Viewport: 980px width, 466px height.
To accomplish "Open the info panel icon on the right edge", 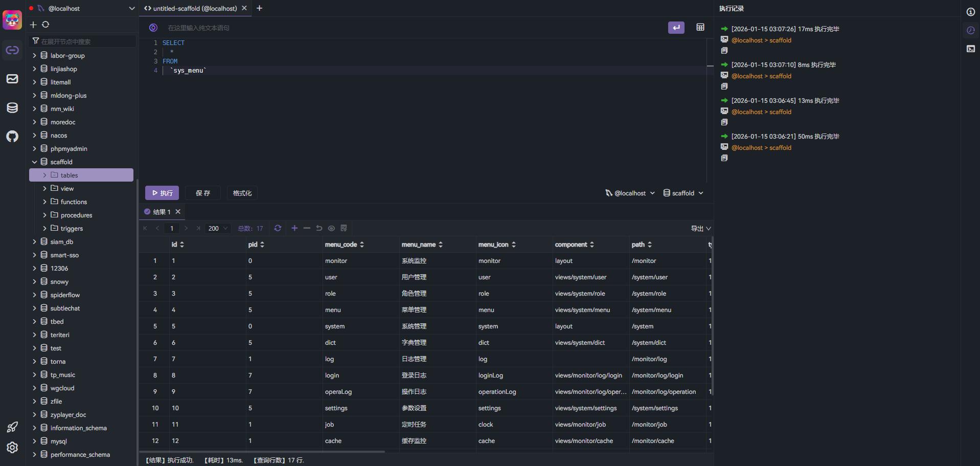I will coord(971,12).
